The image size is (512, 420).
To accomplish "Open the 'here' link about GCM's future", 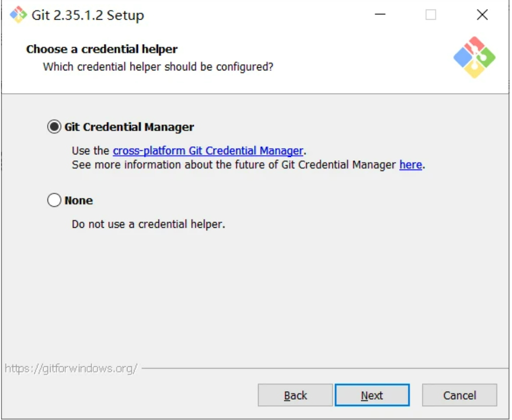I will [410, 165].
